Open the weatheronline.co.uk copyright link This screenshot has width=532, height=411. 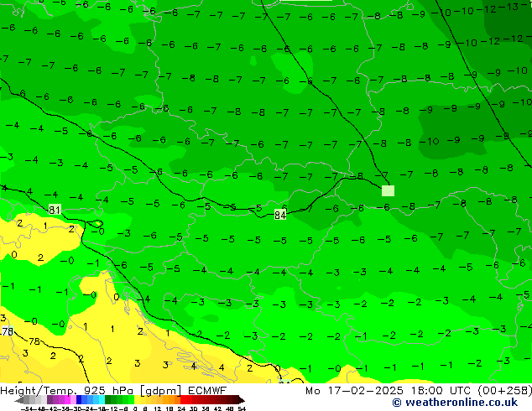(455, 403)
